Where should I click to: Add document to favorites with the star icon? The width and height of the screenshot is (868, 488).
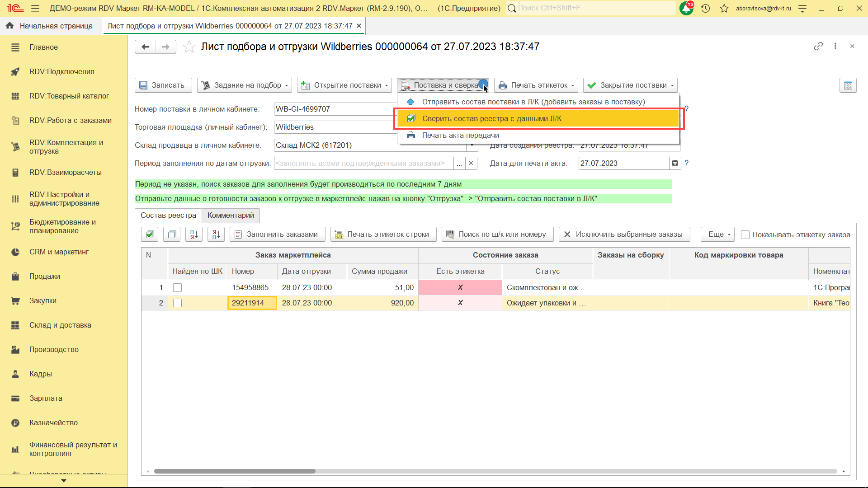click(189, 47)
